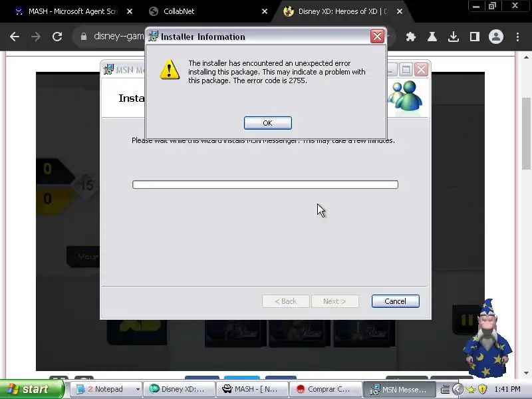The height and width of the screenshot is (399, 532).
Task: Select the Disney XD: Heroes of XD tab
Action: 342,11
